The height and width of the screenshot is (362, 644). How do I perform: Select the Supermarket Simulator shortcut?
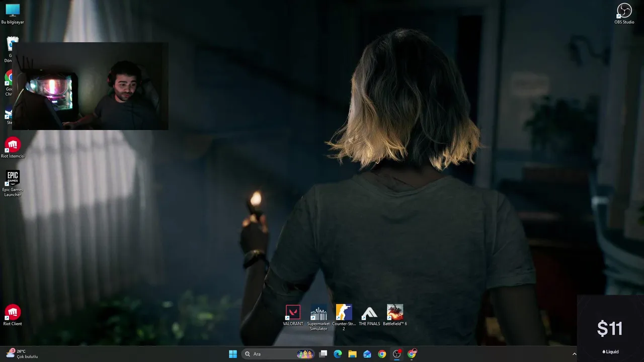click(318, 318)
